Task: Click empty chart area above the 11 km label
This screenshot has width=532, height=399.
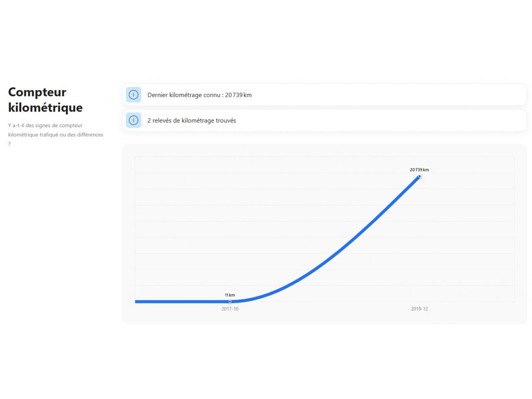Action: point(230,229)
